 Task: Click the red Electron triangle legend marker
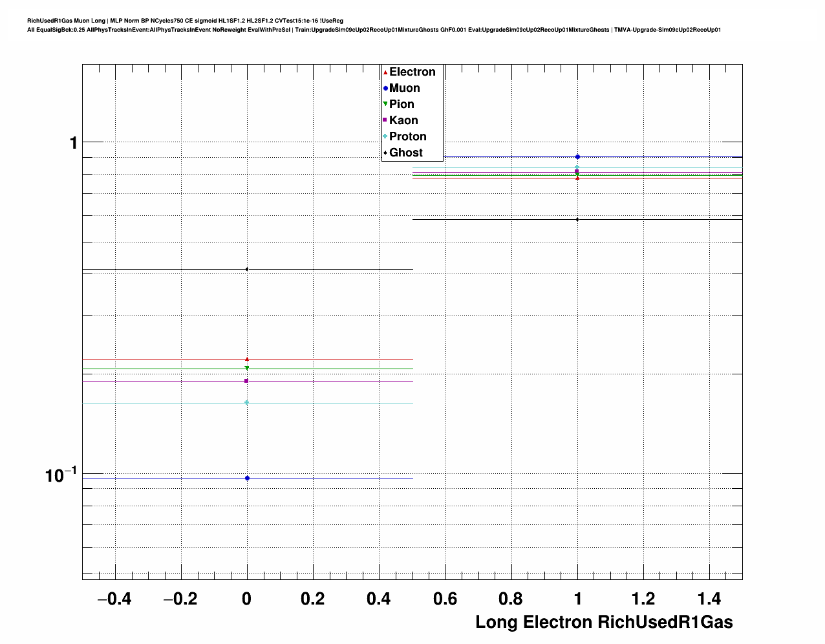coord(385,72)
